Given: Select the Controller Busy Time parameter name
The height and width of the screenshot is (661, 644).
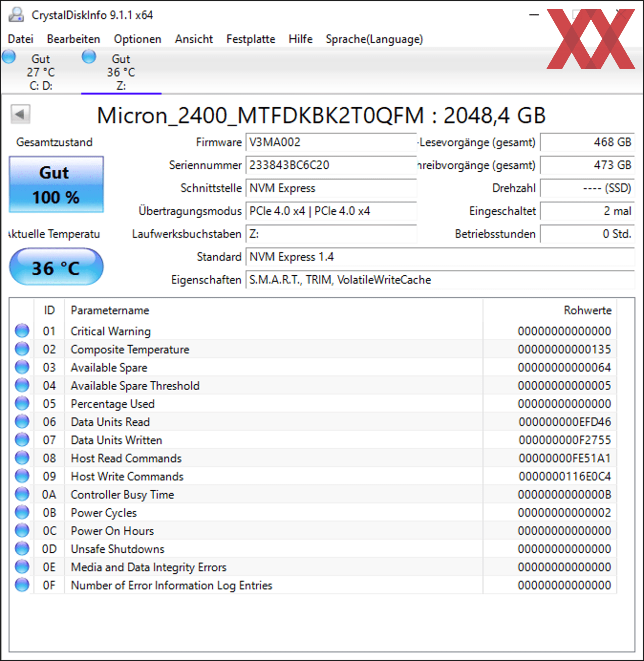Looking at the screenshot, I should tap(122, 495).
